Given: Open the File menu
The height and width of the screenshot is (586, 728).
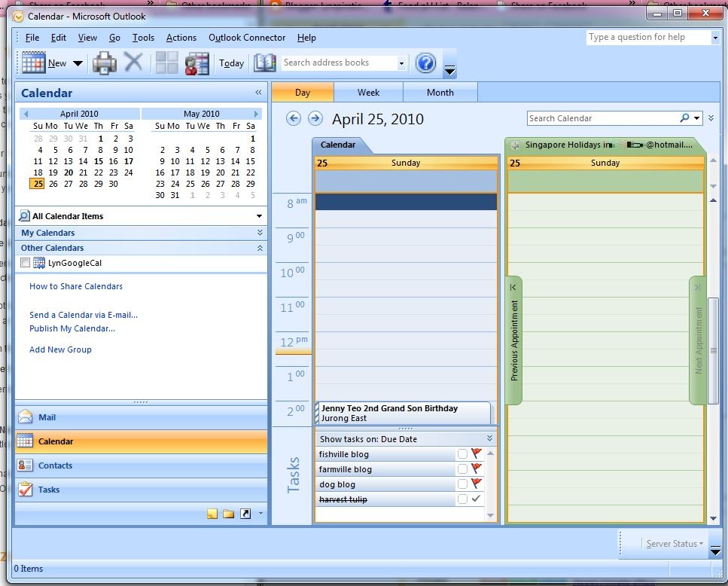Looking at the screenshot, I should point(32,38).
